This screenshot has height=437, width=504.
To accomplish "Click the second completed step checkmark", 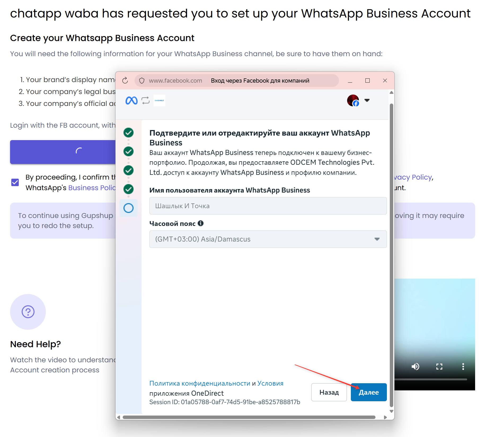I will click(x=129, y=151).
